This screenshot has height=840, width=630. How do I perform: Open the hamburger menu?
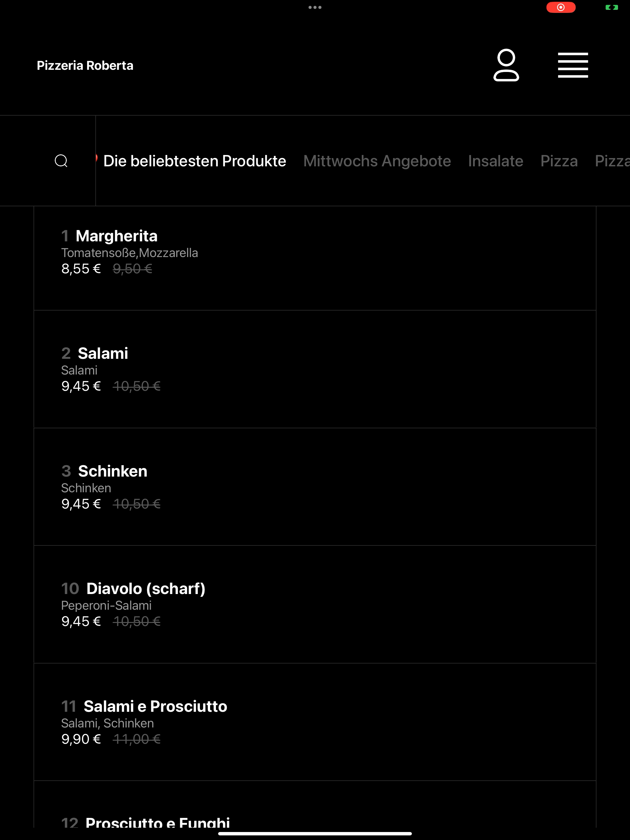coord(572,65)
